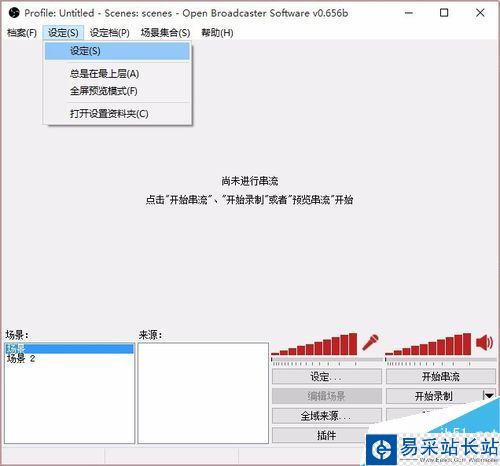Choose 设定(S) in the dropdown list
Viewport: 500px width, 466px height.
117,51
